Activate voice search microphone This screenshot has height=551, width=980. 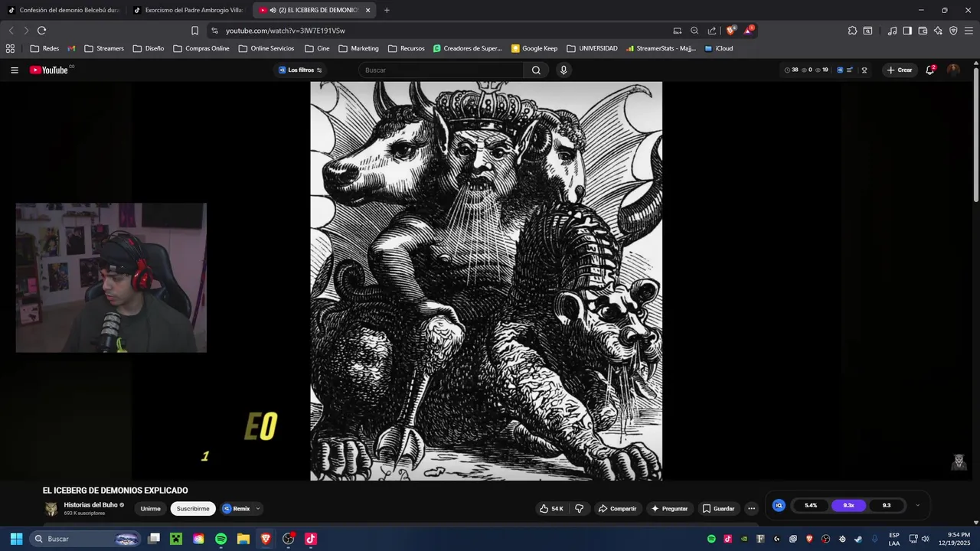coord(563,70)
